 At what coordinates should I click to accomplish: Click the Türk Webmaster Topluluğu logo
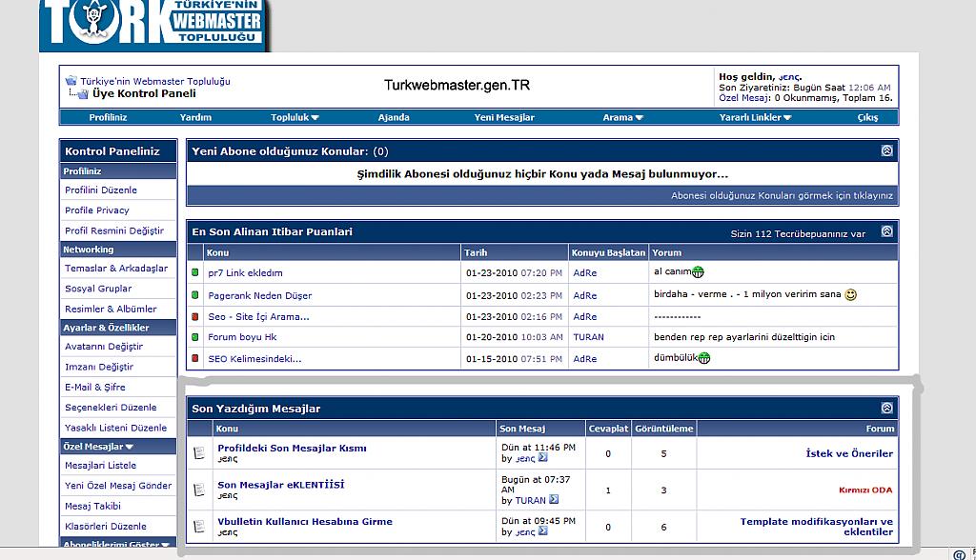tap(153, 24)
